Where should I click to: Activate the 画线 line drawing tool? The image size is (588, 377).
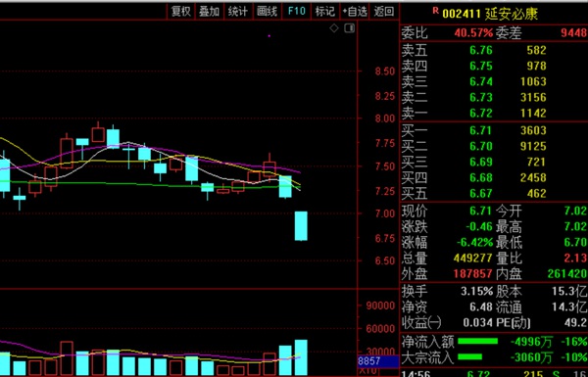pos(267,11)
